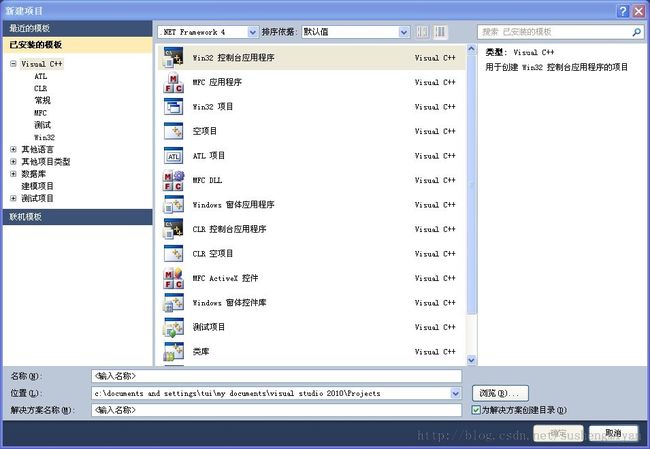Pick the CLR 空项目 template icon
This screenshot has width=650, height=449.
(173, 253)
